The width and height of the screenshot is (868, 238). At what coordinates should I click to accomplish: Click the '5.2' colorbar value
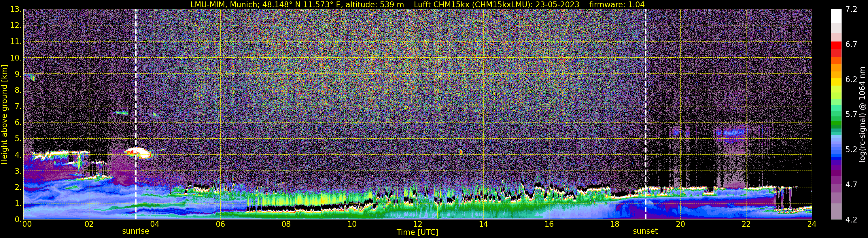[x=851, y=149]
